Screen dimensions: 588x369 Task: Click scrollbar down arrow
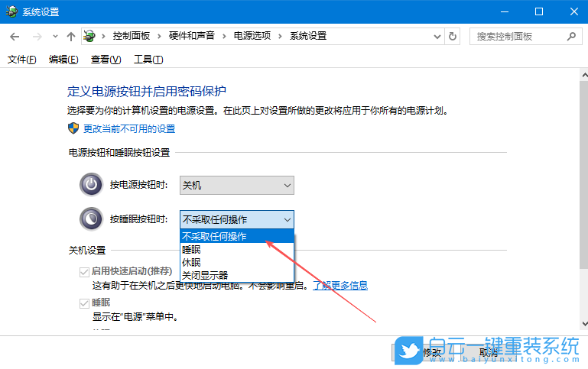(584, 323)
